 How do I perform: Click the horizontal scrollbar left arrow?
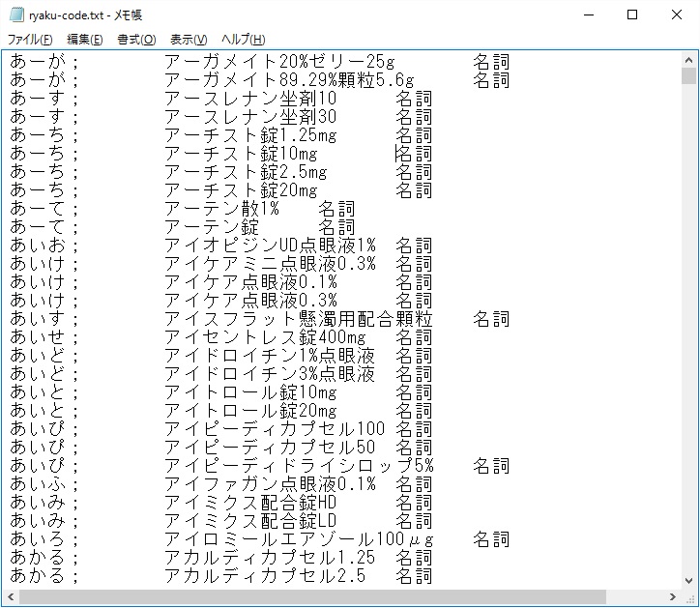pyautogui.click(x=11, y=596)
